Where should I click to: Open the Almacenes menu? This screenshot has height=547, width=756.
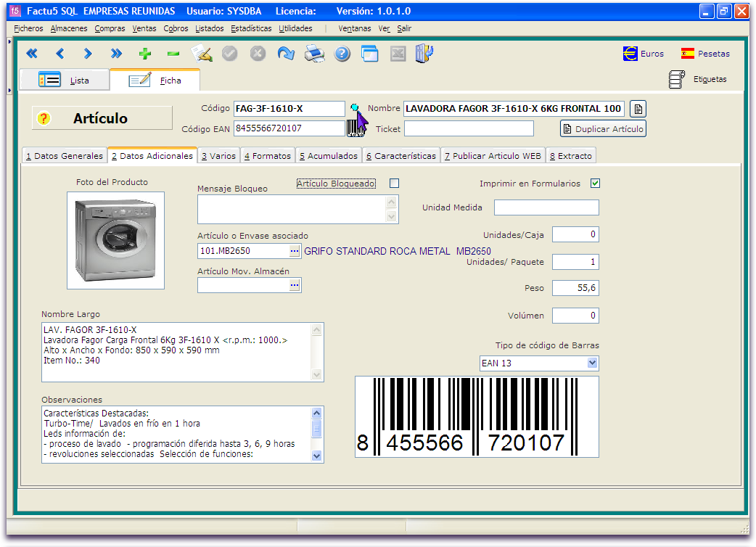[x=69, y=28]
